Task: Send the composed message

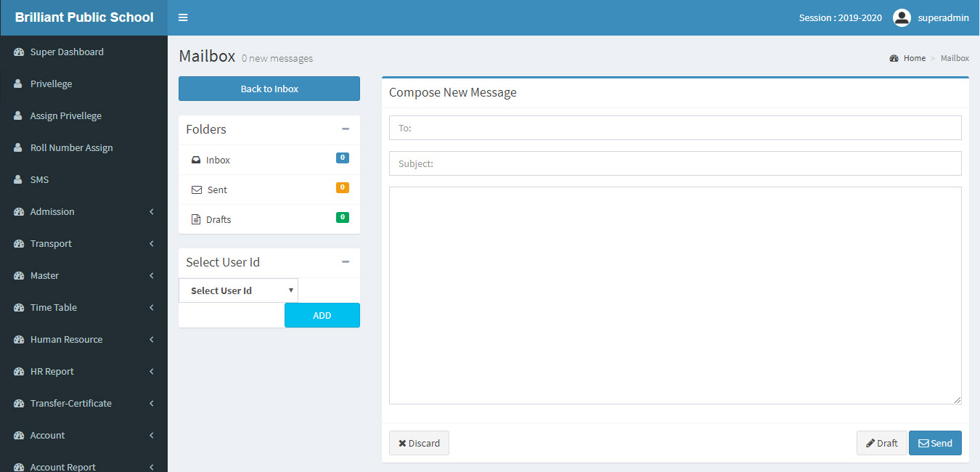Action: point(935,443)
